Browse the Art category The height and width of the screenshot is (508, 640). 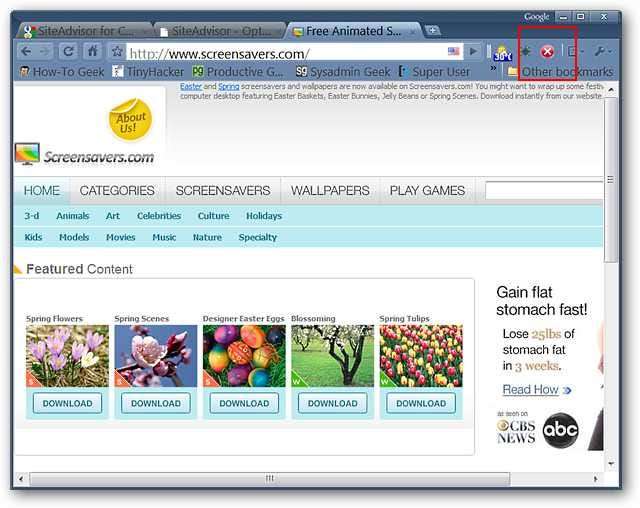click(x=113, y=216)
